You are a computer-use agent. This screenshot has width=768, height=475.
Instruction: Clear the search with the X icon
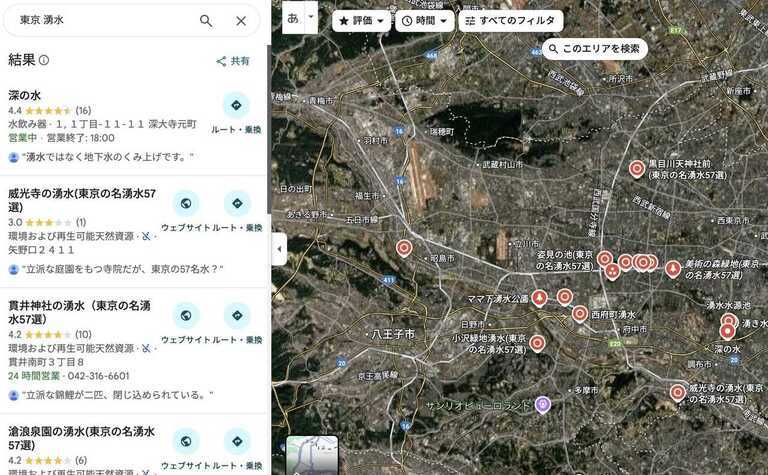[241, 21]
